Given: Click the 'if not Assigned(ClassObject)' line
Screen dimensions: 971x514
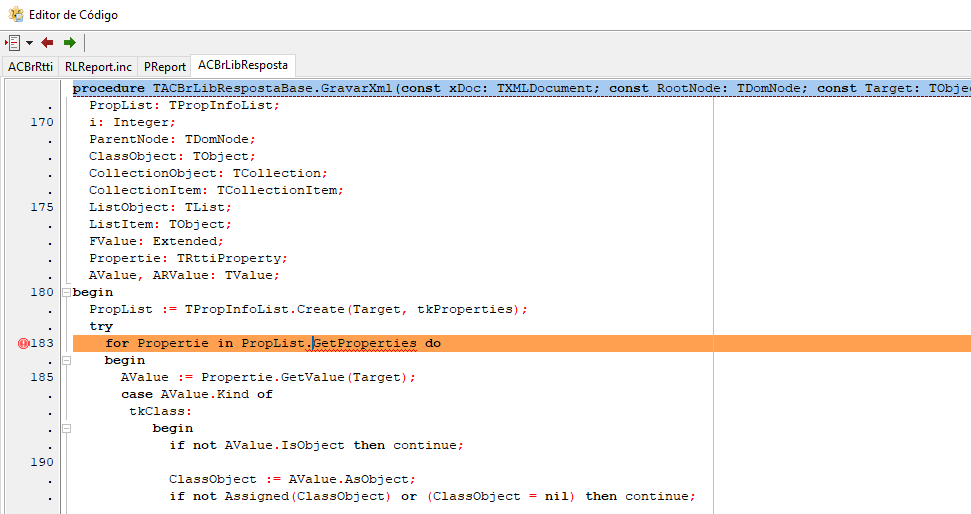Looking at the screenshot, I should pos(432,496).
